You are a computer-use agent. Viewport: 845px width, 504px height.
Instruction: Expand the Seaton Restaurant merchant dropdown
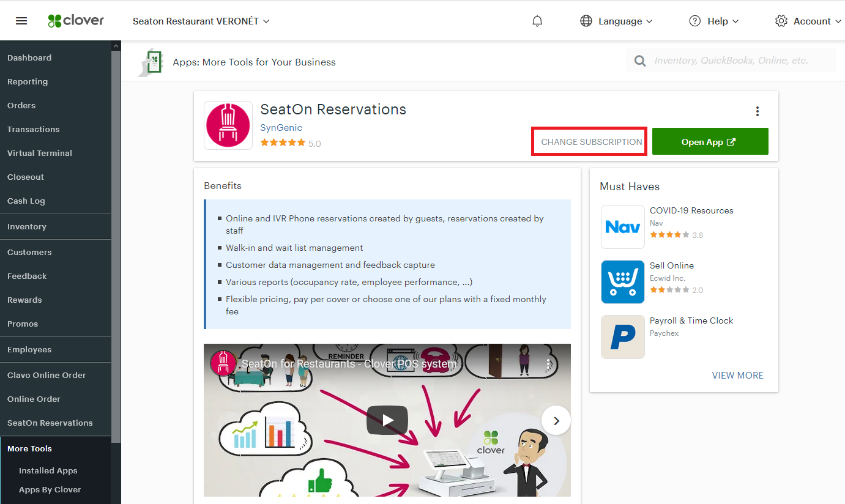click(x=201, y=21)
